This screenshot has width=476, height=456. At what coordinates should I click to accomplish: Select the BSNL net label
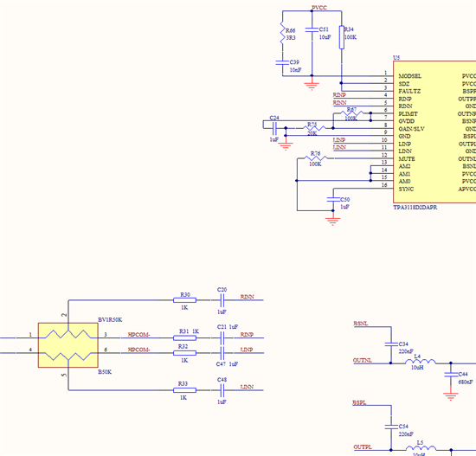[x=361, y=324]
